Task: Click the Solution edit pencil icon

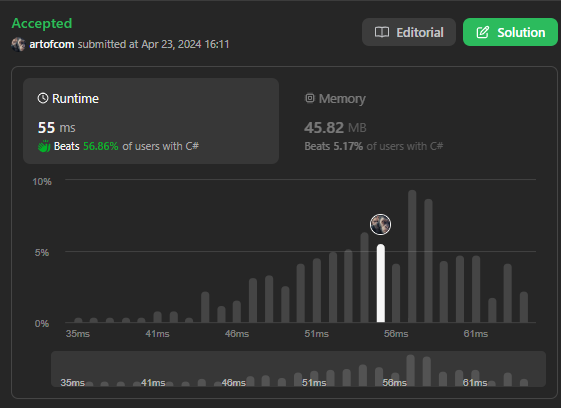Action: (482, 32)
